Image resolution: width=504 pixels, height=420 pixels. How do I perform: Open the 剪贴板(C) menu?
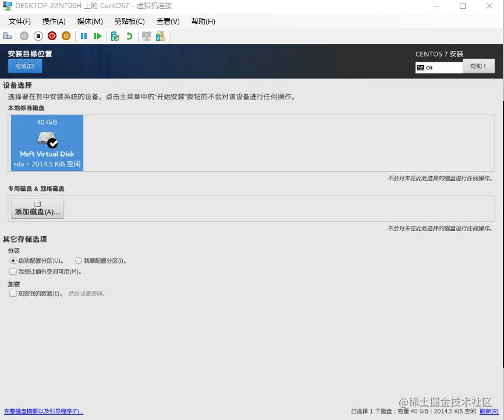point(129,21)
